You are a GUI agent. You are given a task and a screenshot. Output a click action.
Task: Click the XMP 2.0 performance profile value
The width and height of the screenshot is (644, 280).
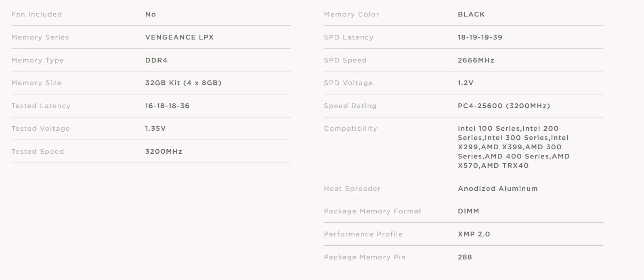pos(474,234)
